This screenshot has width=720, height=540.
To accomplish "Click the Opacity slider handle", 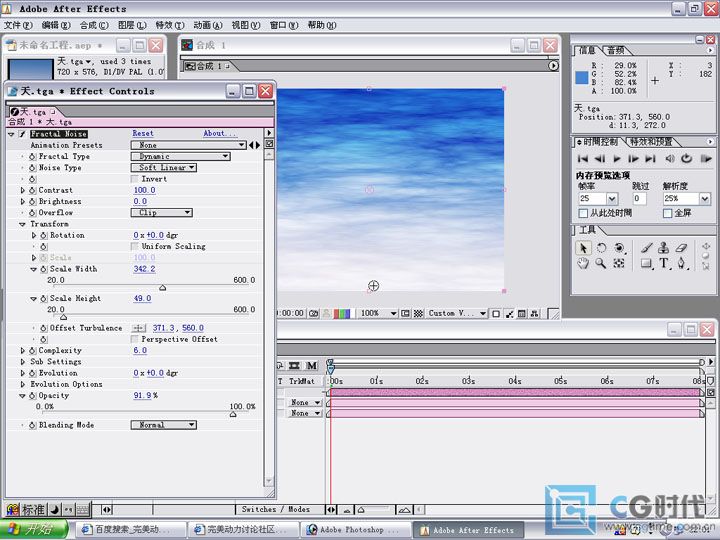I will pos(233,414).
